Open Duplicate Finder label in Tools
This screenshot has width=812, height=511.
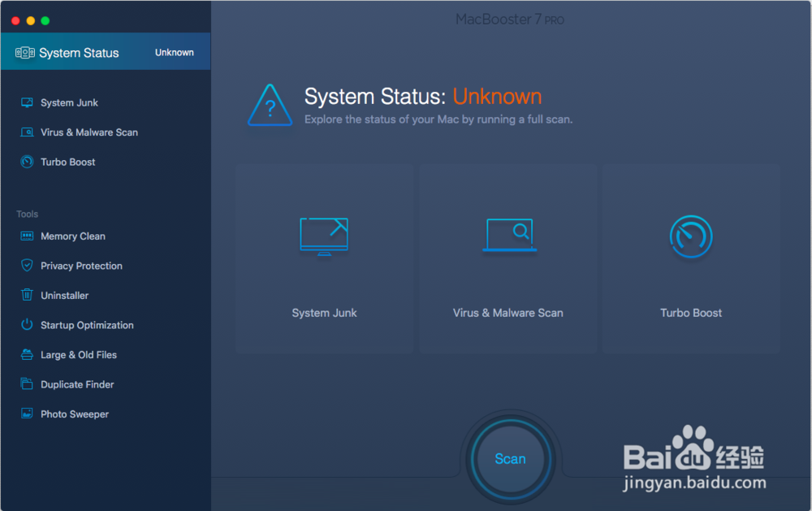(x=77, y=384)
